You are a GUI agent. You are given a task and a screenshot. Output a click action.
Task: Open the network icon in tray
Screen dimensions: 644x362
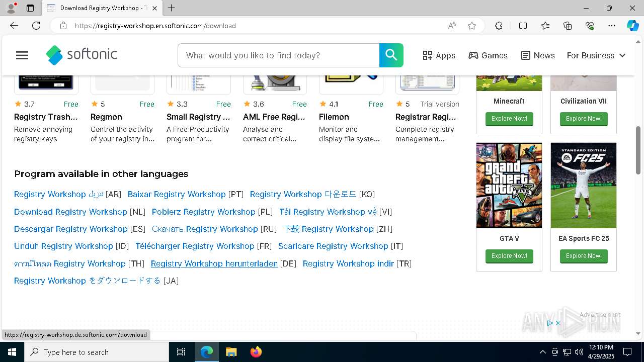(567, 352)
